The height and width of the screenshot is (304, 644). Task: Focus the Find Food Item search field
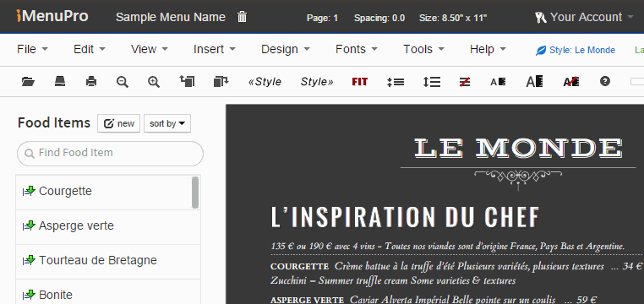[110, 154]
